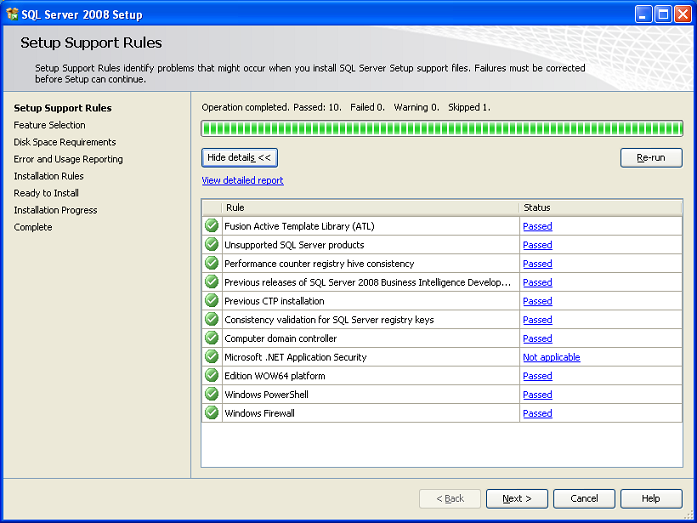Click green check icon for Windows PowerShell
This screenshot has width=697, height=523.
[x=212, y=394]
